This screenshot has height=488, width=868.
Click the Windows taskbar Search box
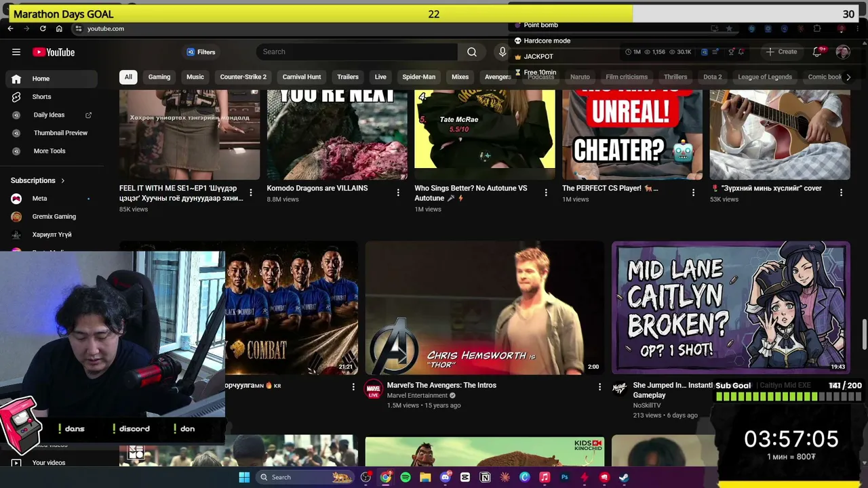(x=305, y=477)
